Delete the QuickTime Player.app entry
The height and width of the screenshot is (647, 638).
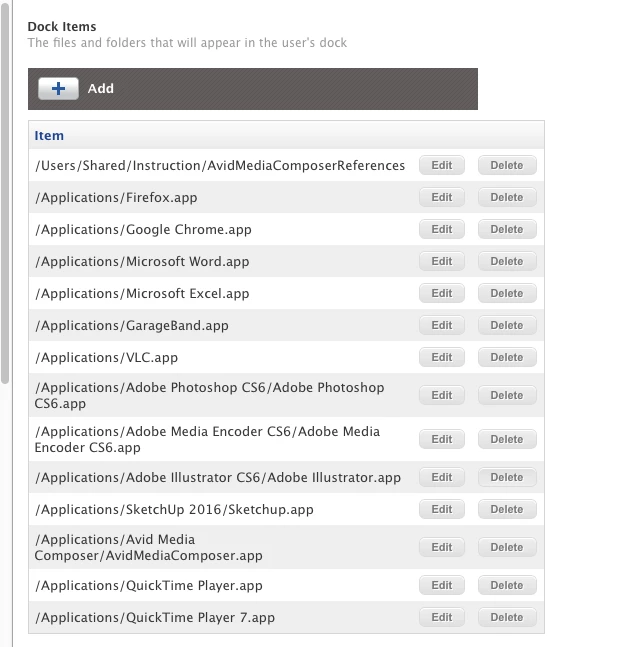507,585
